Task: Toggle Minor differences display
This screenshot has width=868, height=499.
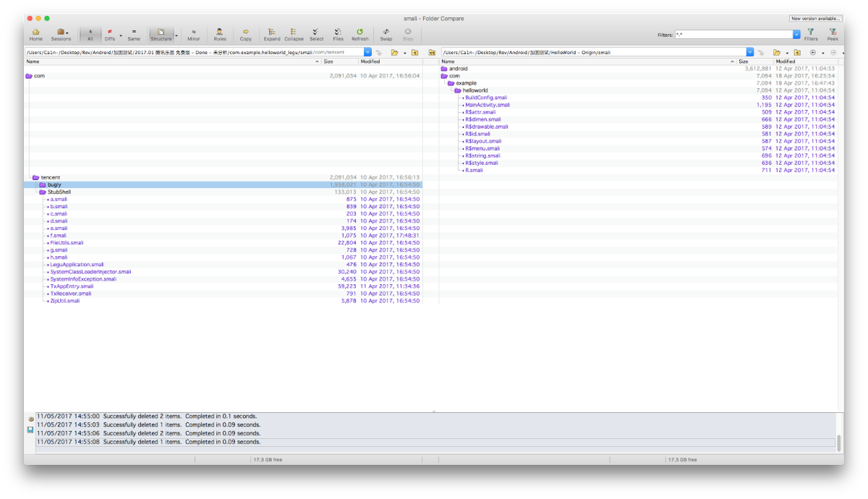Action: (194, 34)
